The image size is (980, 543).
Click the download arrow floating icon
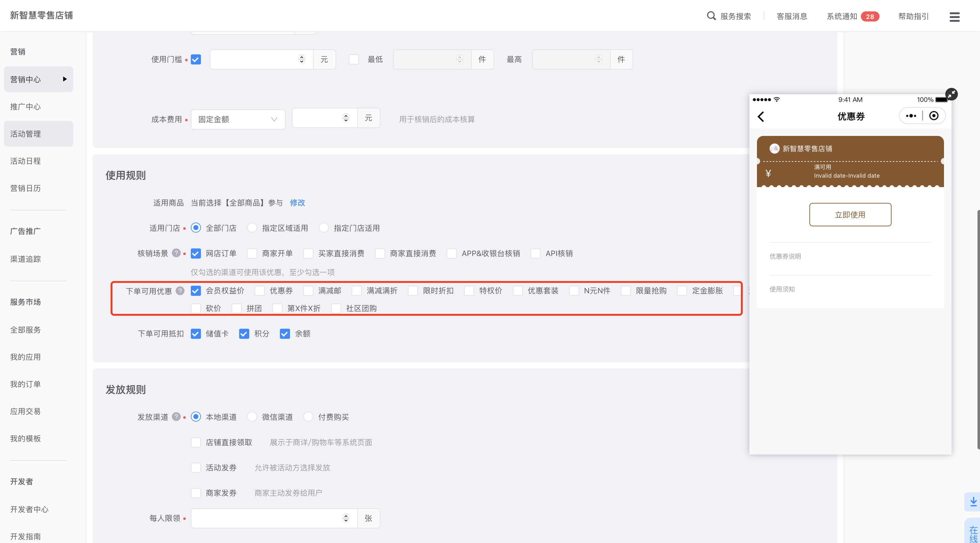(x=973, y=502)
